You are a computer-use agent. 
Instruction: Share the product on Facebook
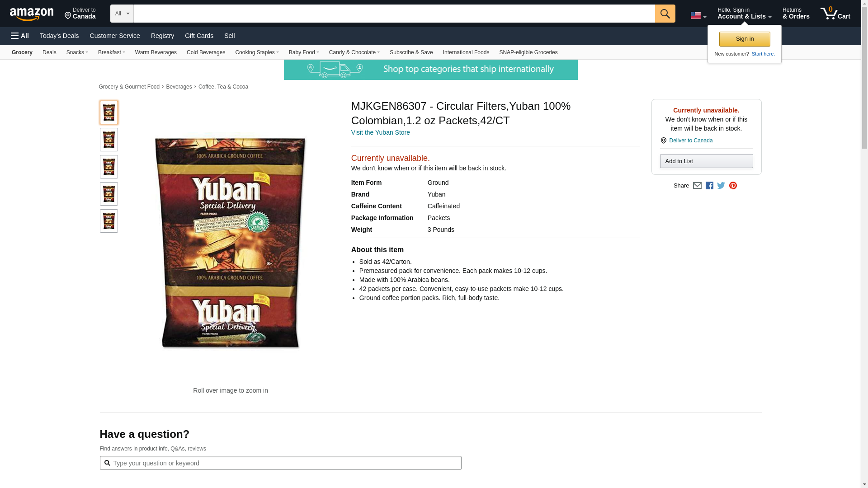click(709, 186)
